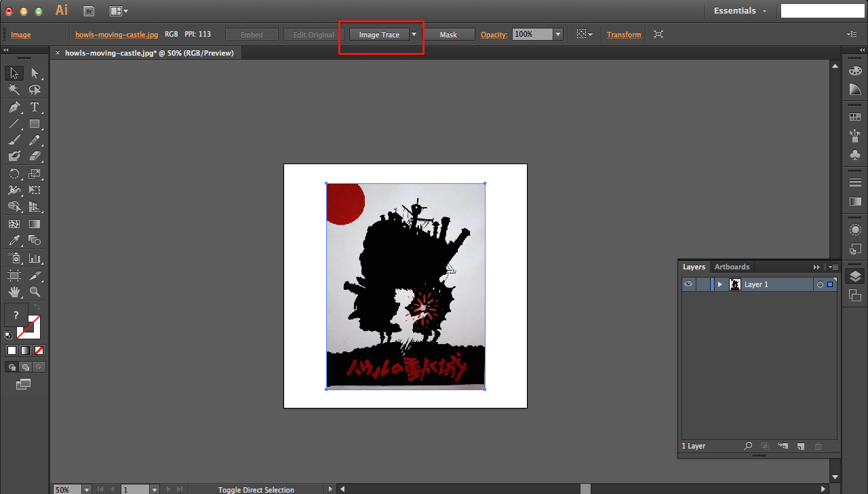Select the Direct Selection tool

pos(35,73)
